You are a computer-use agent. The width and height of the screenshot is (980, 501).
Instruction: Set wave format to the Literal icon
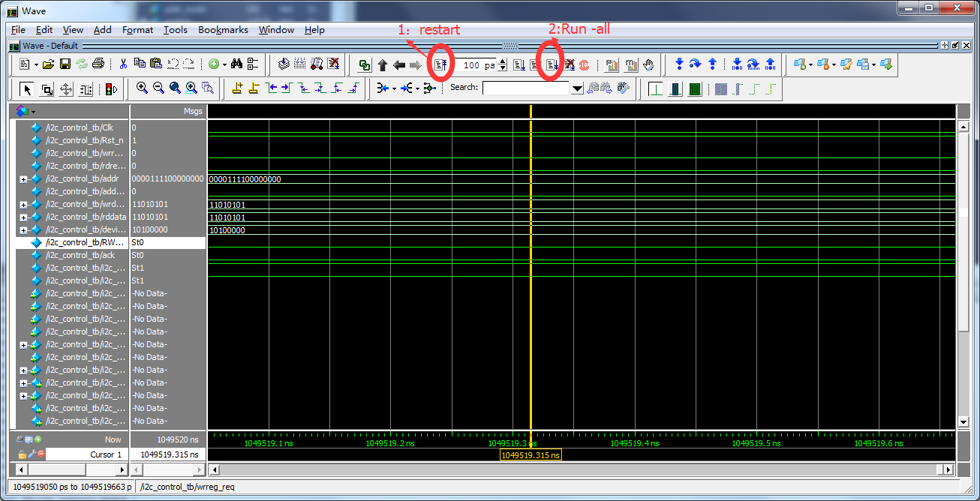tap(657, 89)
